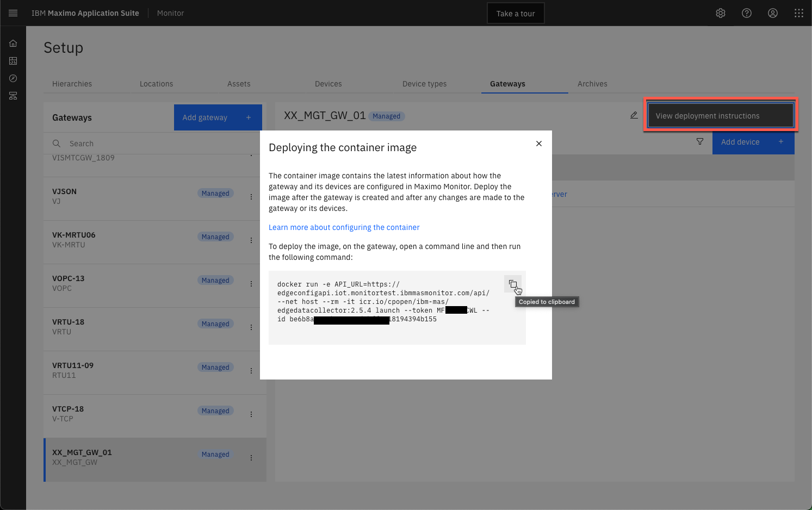Click View deployment instructions button

tap(721, 116)
